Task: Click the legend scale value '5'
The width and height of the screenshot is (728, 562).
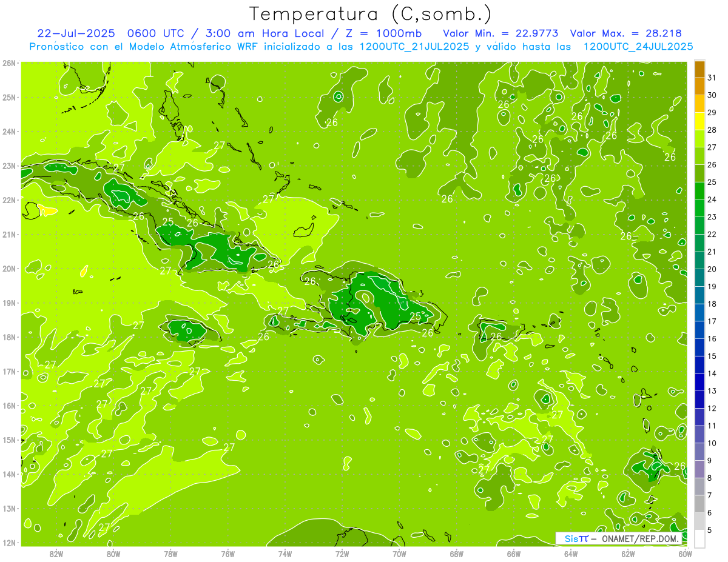Action: click(x=710, y=529)
